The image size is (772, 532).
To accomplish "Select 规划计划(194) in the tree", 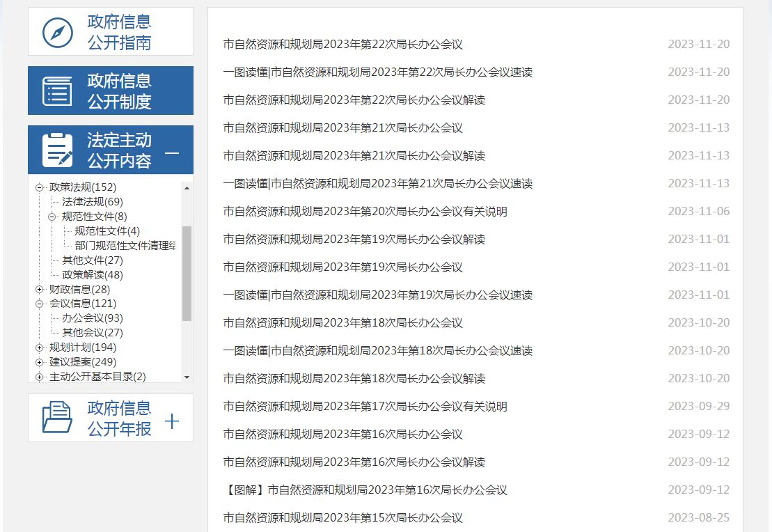I will coord(83,347).
